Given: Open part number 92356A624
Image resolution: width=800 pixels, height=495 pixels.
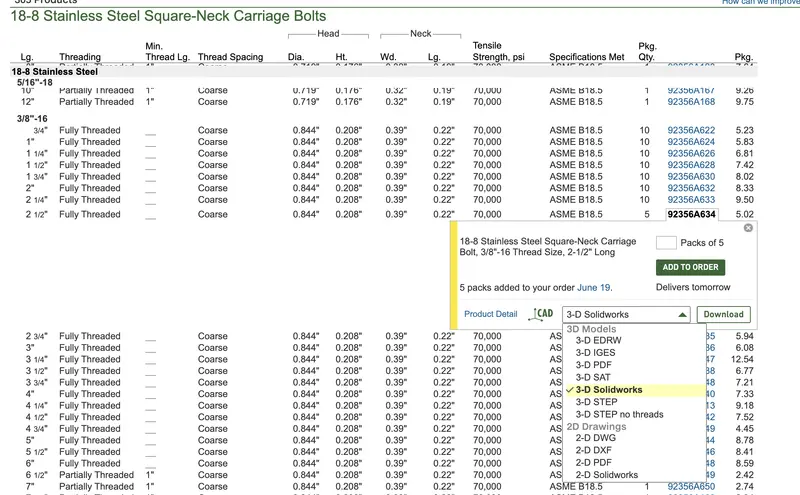Looking at the screenshot, I should click(x=691, y=142).
